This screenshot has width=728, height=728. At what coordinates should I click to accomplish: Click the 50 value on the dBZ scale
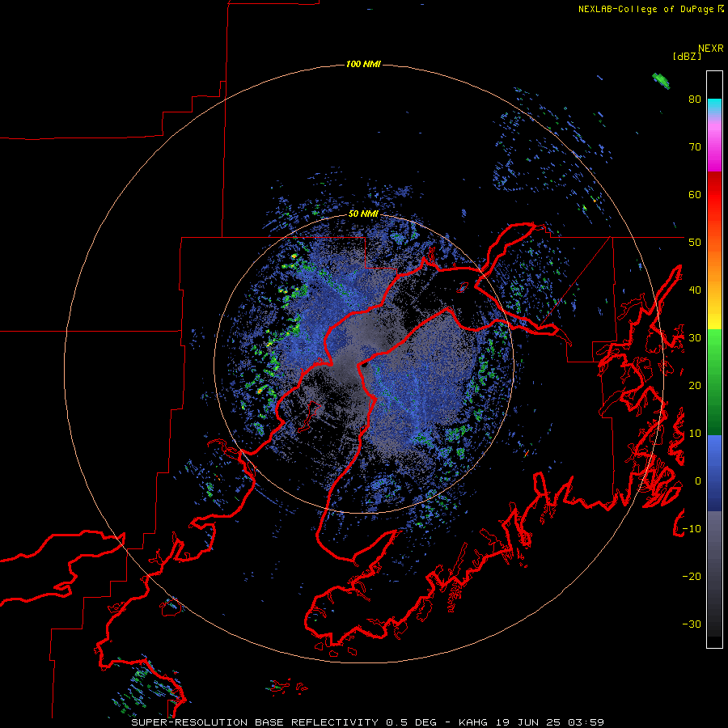[695, 243]
